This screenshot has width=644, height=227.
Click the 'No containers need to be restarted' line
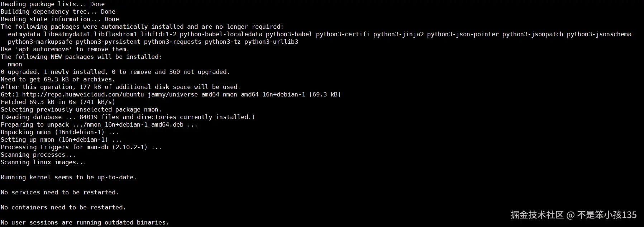63,207
